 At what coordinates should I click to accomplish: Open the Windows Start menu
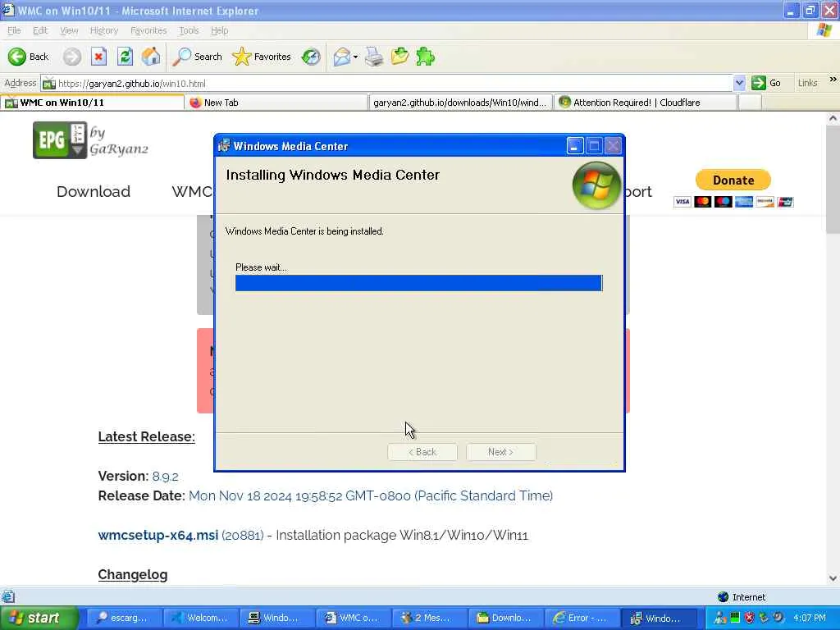tap(39, 618)
